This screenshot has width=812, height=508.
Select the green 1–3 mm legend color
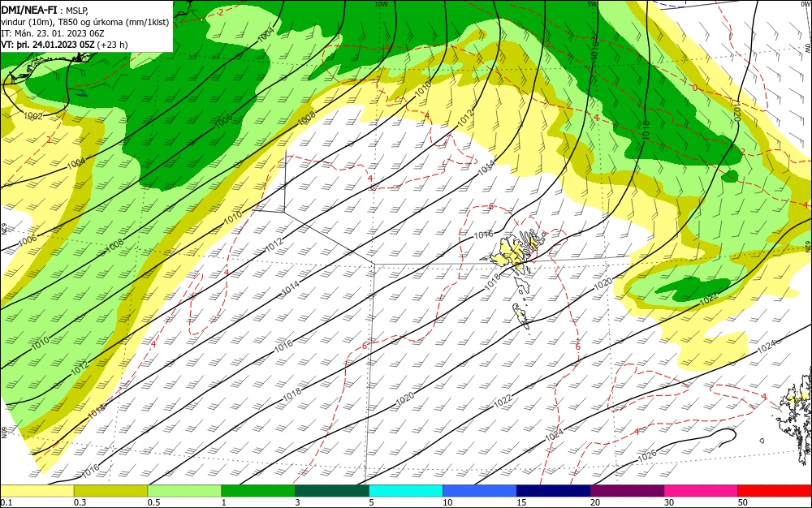[258, 490]
